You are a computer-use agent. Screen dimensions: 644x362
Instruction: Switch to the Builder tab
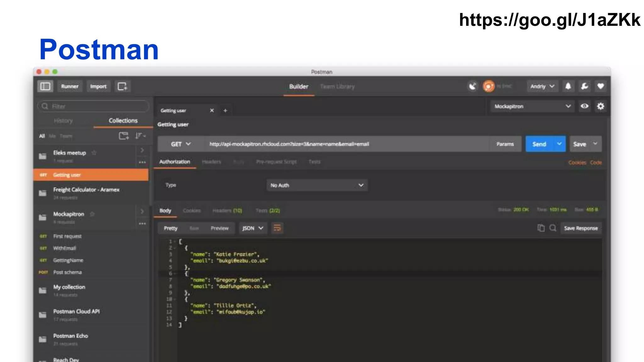[x=299, y=86]
